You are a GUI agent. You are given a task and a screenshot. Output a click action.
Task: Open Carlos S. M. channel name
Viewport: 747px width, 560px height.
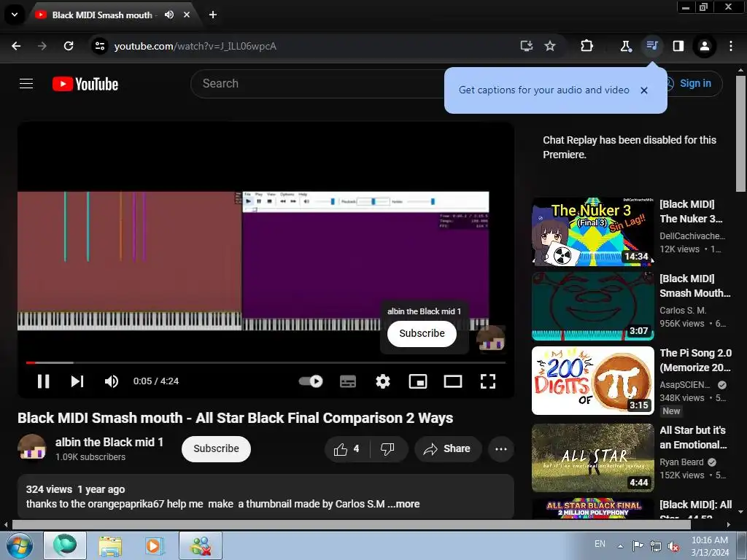pos(683,311)
